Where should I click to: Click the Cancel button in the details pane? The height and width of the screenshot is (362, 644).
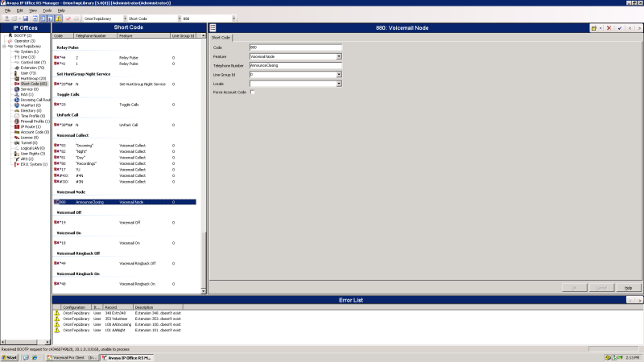pyautogui.click(x=601, y=288)
